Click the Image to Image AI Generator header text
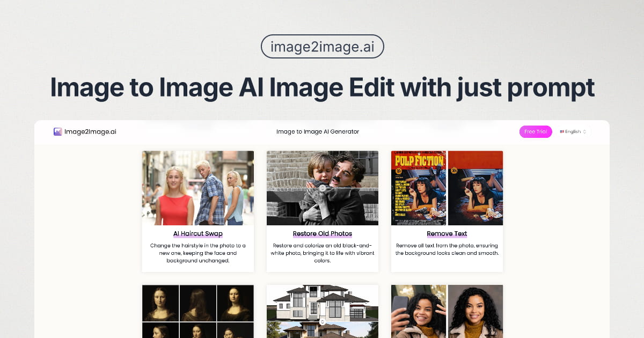This screenshot has height=338, width=644. [318, 131]
